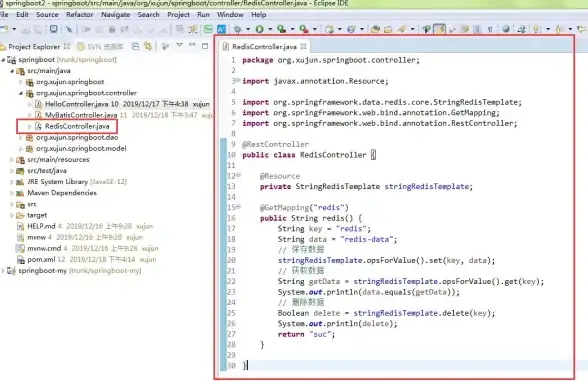Switch to the SVN repository tab
This screenshot has height=381, width=588.
click(100, 46)
